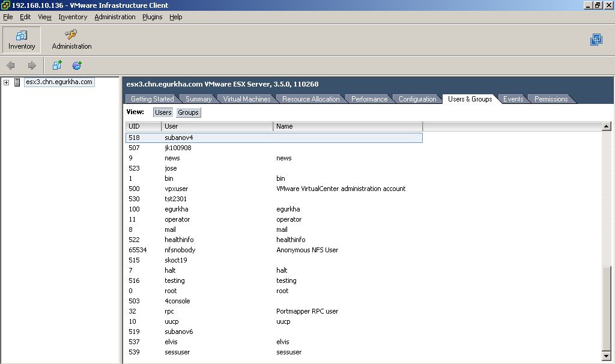Click the back navigation arrow
This screenshot has width=615, height=364.
click(x=11, y=65)
